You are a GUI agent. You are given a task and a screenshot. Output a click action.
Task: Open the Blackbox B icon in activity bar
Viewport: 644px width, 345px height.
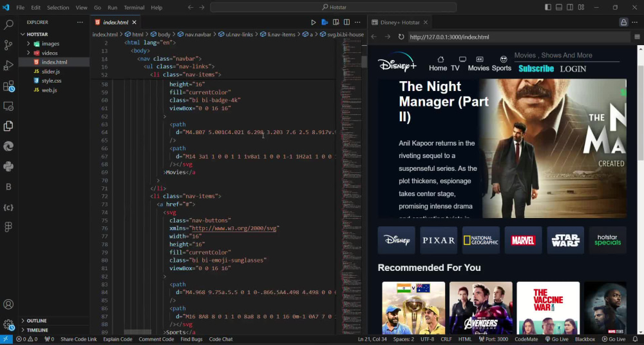[x=8, y=186]
